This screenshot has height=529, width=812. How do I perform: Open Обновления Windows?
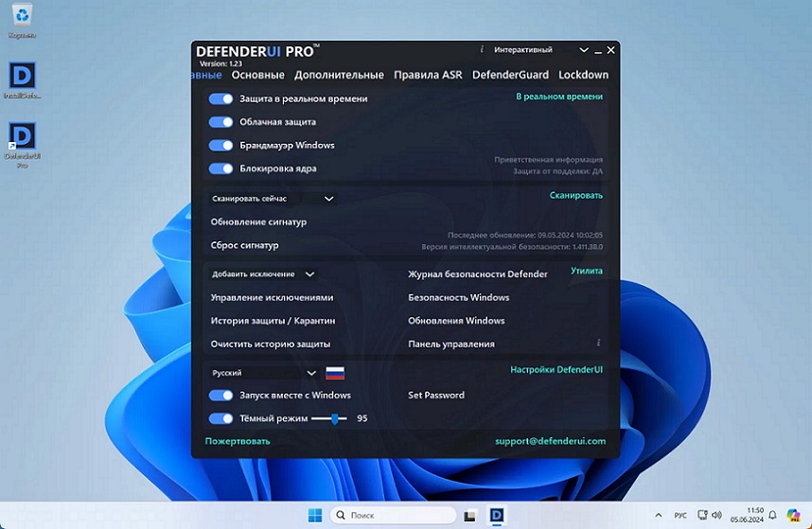(456, 321)
